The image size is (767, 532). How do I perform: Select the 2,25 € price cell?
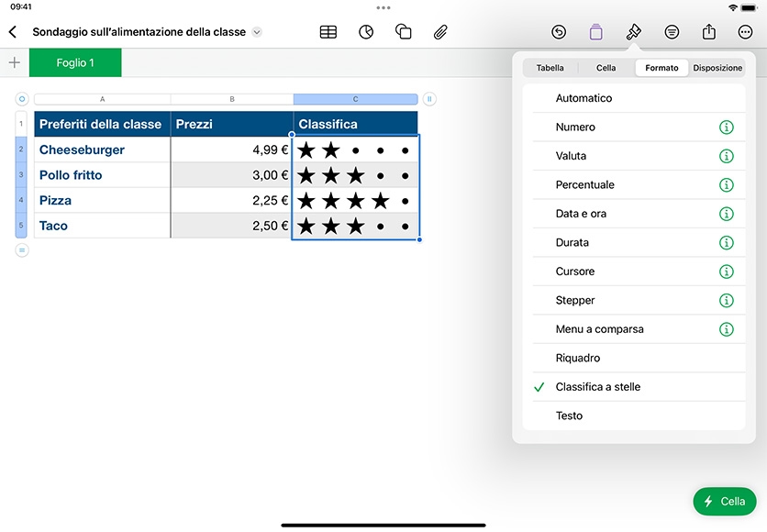(x=232, y=201)
